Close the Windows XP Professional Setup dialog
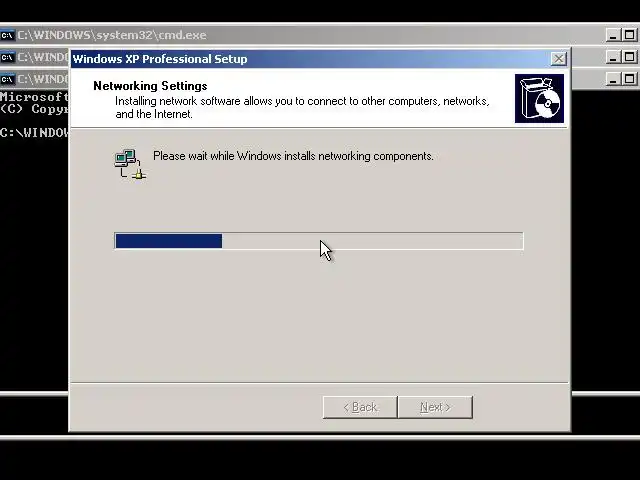This screenshot has height=480, width=640. point(558,59)
